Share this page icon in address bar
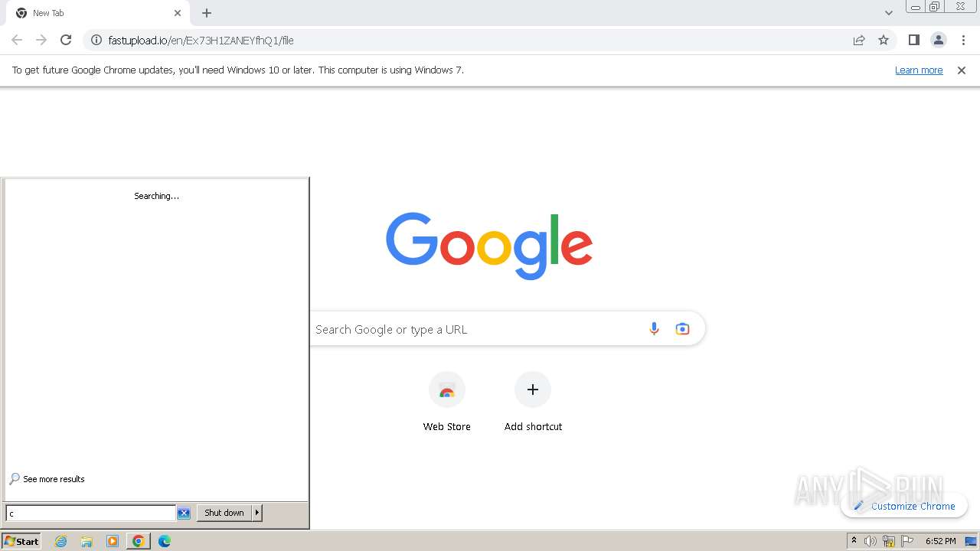Image resolution: width=980 pixels, height=551 pixels. point(859,40)
